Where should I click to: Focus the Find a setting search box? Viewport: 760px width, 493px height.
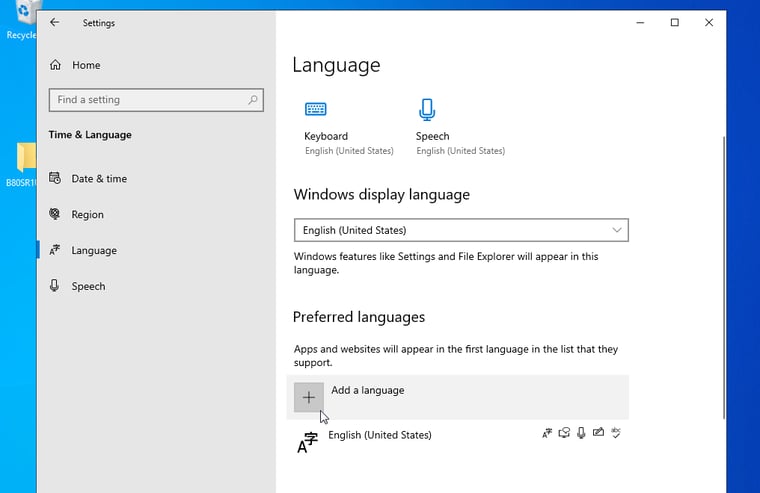pyautogui.click(x=156, y=100)
